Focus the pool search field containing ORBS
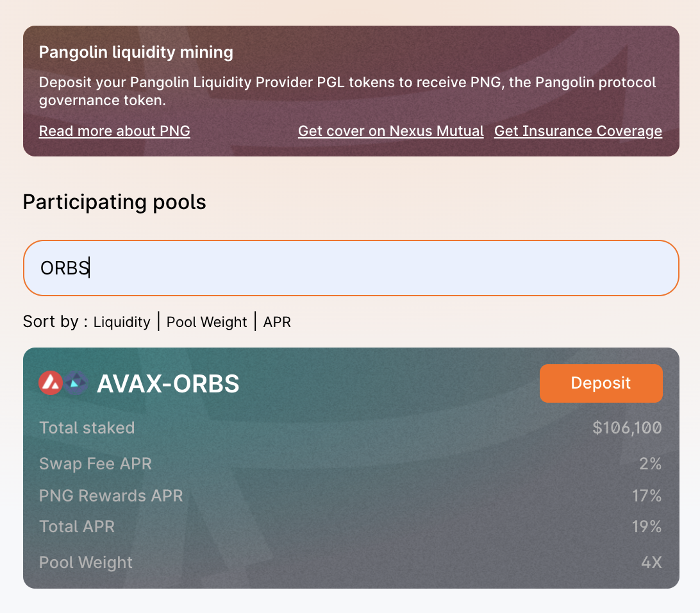The image size is (700, 613). pos(351,268)
